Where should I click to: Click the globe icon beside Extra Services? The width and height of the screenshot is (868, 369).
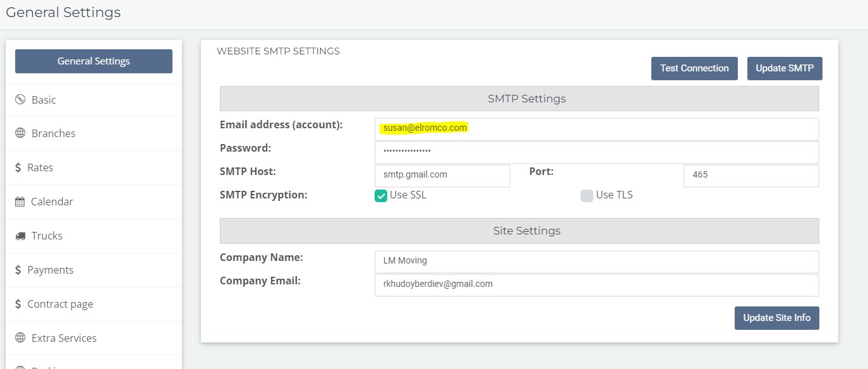[20, 338]
